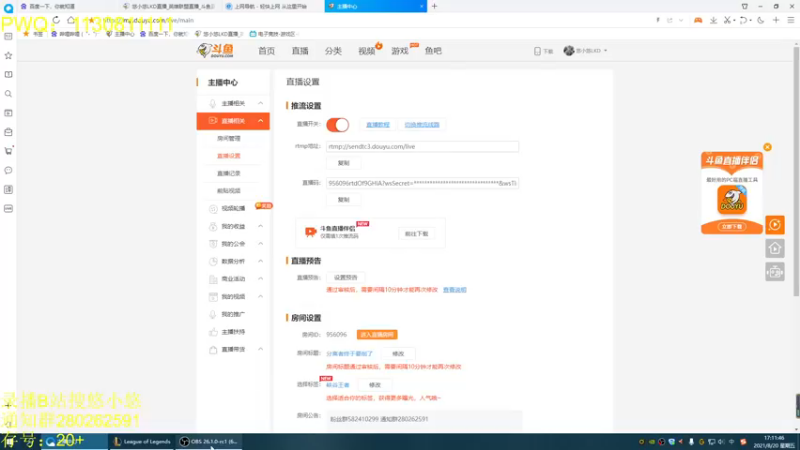This screenshot has width=800, height=450.
Task: Click the search magnifier icon in browser sidebar
Action: click(8, 94)
